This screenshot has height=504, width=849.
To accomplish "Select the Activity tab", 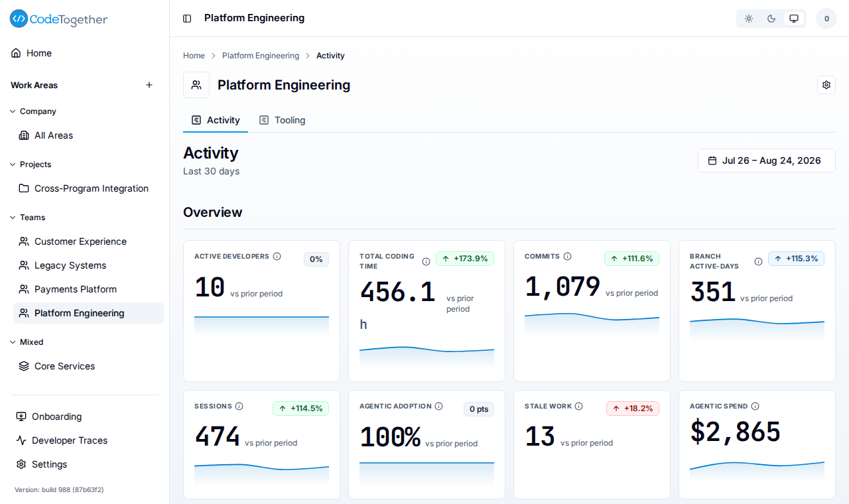I will point(216,120).
